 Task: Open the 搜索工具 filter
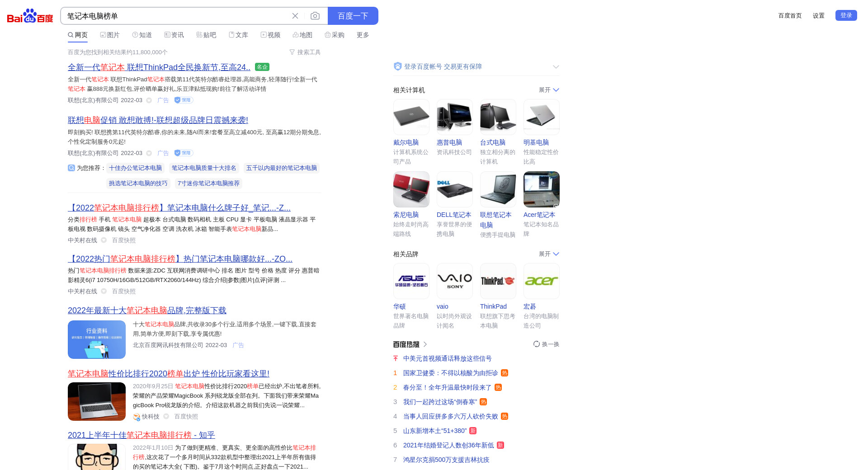coord(305,52)
